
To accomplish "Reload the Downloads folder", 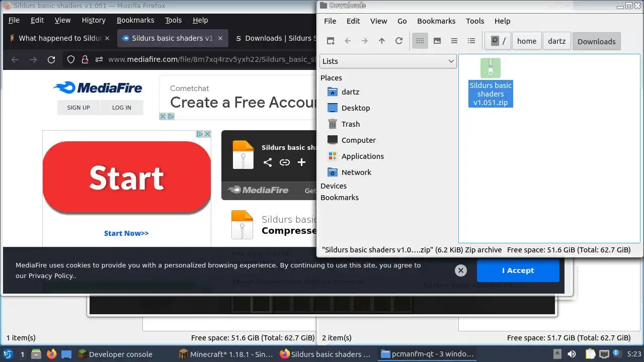I will click(x=399, y=41).
